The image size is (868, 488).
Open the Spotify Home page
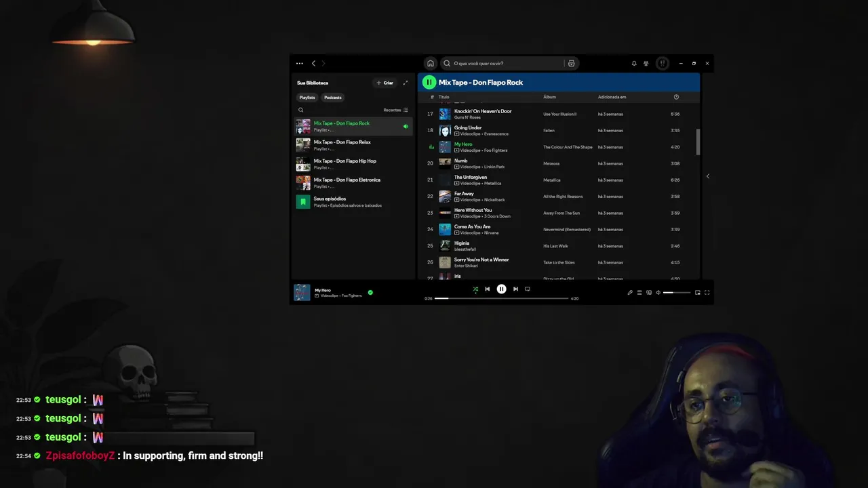[430, 63]
